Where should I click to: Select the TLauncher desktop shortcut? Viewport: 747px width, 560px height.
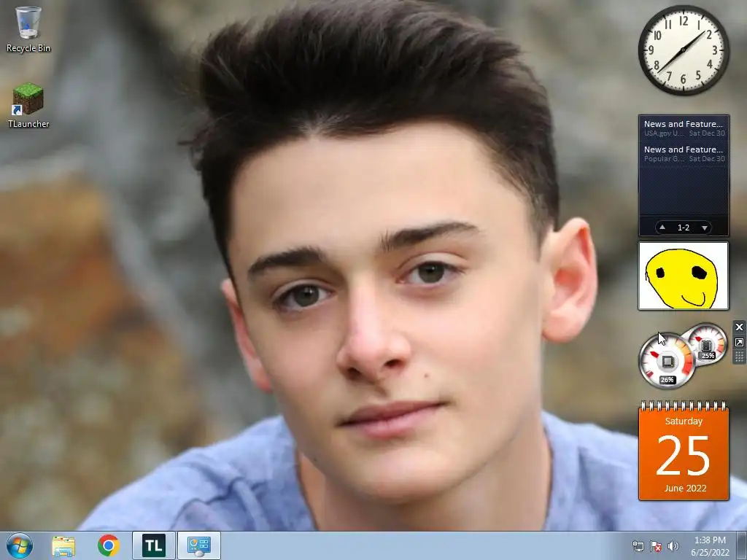(x=28, y=106)
